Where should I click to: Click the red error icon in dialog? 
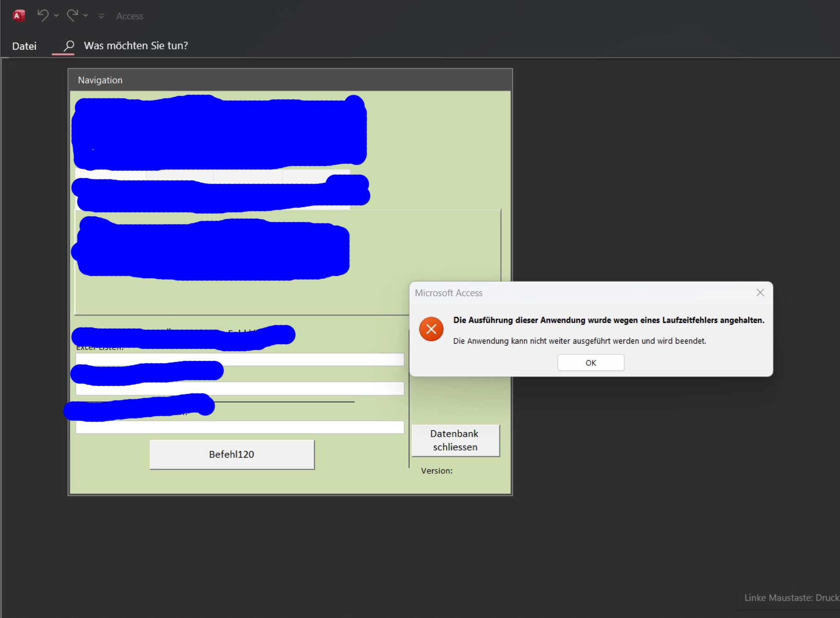431,329
